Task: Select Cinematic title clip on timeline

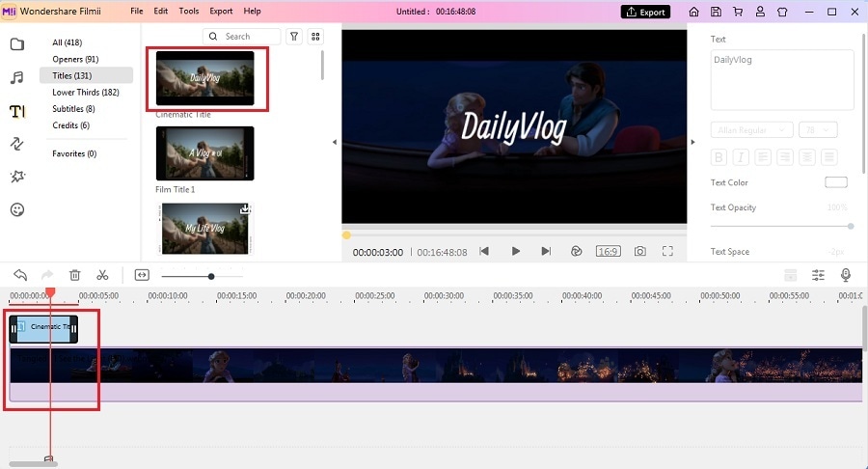Action: tap(43, 329)
